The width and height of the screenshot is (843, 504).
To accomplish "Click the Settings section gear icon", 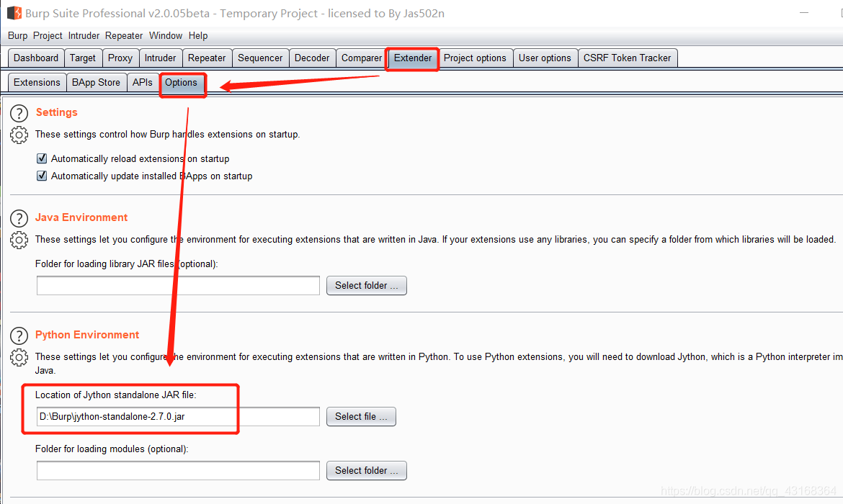I will pyautogui.click(x=19, y=135).
